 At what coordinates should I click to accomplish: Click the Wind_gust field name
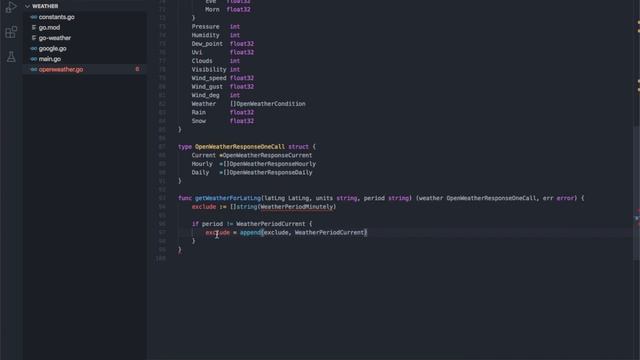(x=207, y=87)
